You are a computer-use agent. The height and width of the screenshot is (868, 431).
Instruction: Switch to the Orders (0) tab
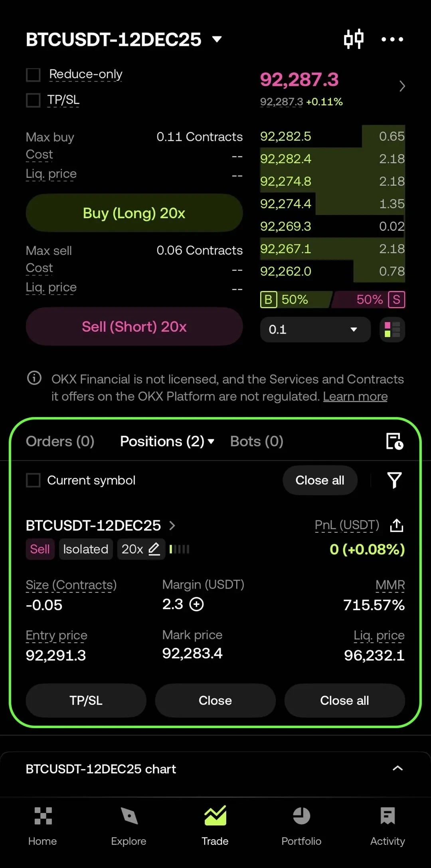60,441
